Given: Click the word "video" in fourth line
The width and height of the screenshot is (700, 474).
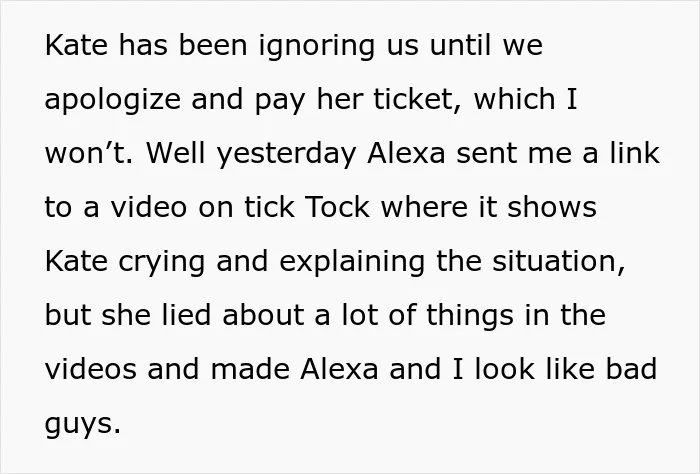Looking at the screenshot, I should tap(149, 207).
